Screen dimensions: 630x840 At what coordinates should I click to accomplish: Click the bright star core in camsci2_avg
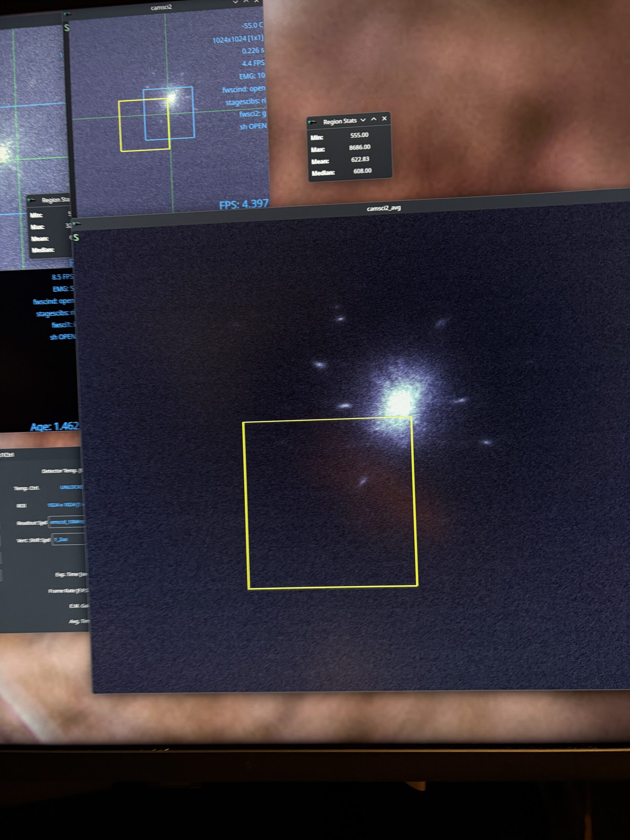tap(400, 403)
